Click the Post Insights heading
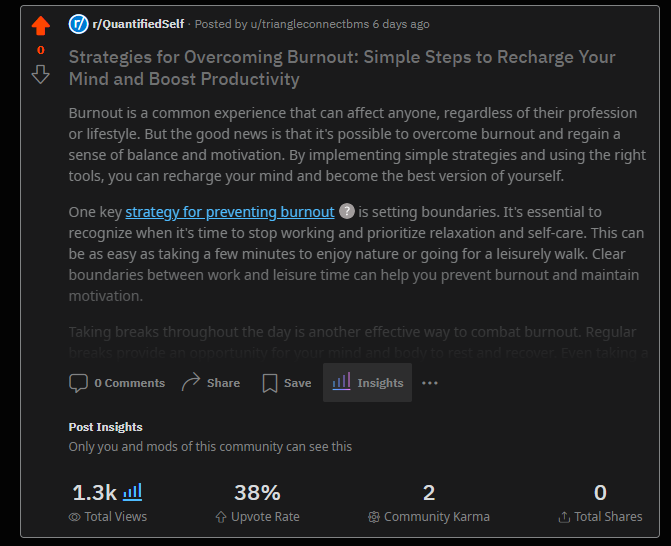 [x=105, y=427]
